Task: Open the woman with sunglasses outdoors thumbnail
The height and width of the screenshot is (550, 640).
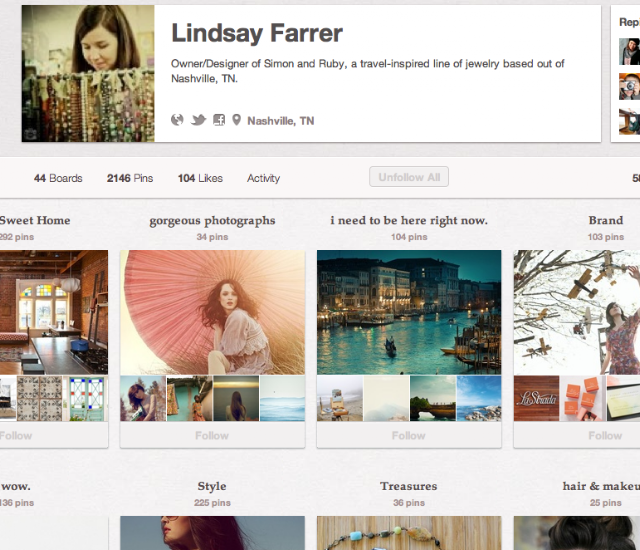Action: click(x=143, y=399)
